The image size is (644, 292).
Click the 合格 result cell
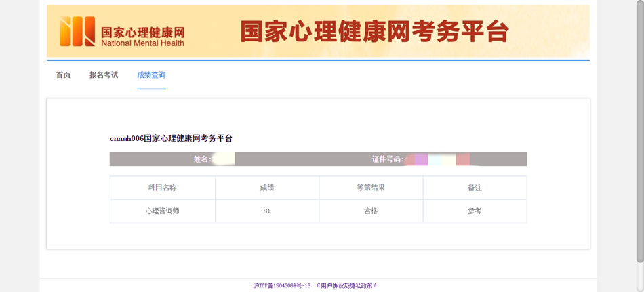371,211
